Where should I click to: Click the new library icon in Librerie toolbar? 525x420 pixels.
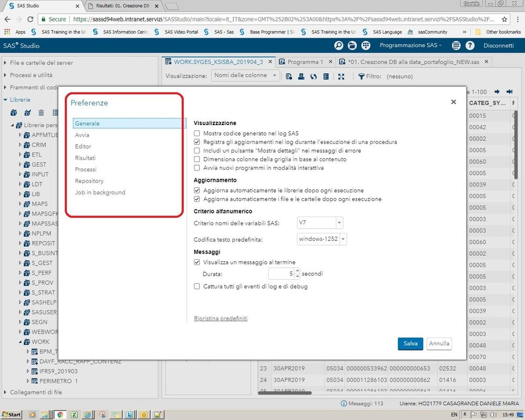pos(13,112)
